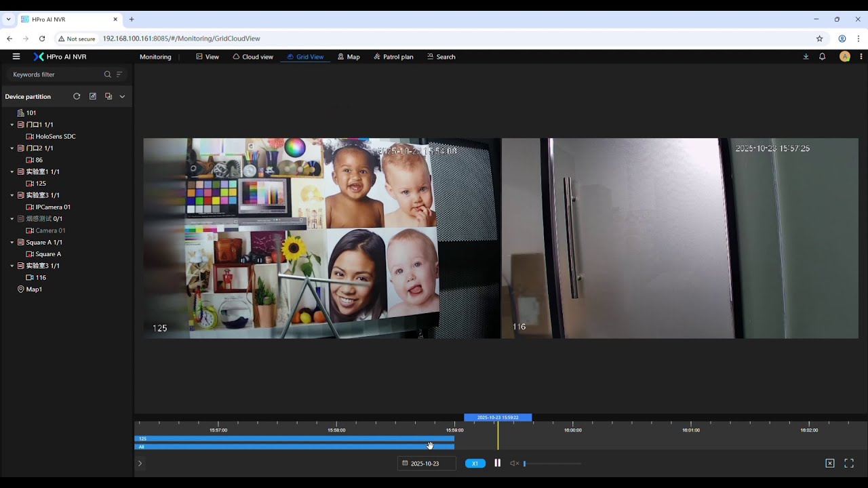Screen dimensions: 868x488
Task: Expand the timeline side panel arrow
Action: click(140, 464)
